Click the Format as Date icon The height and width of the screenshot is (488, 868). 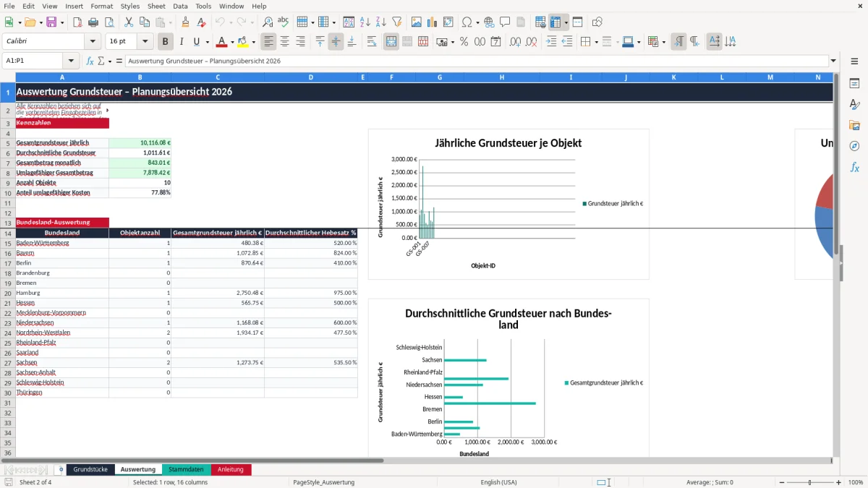click(x=495, y=42)
